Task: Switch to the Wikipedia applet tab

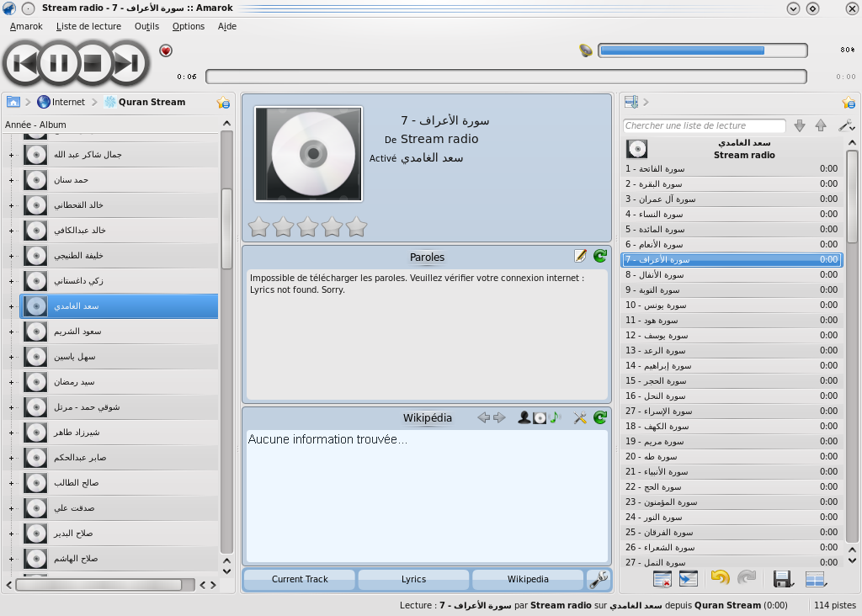Action: [528, 579]
